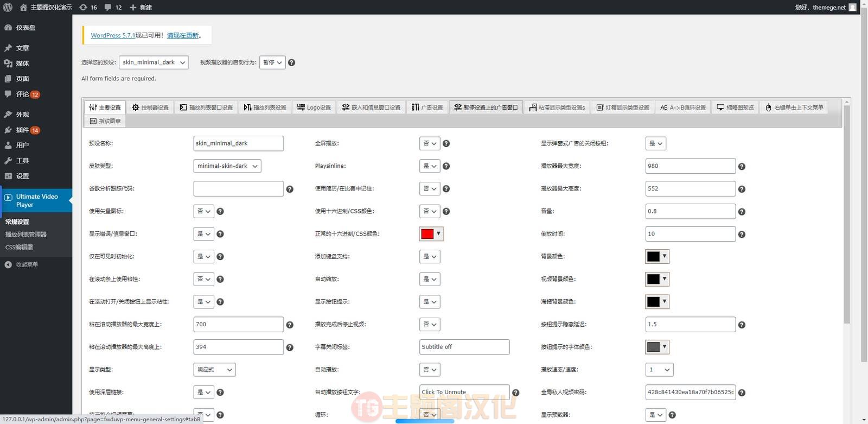Open the 显示弹窗式广告的关闭按钮 dropdown
868x424 pixels.
pos(656,143)
